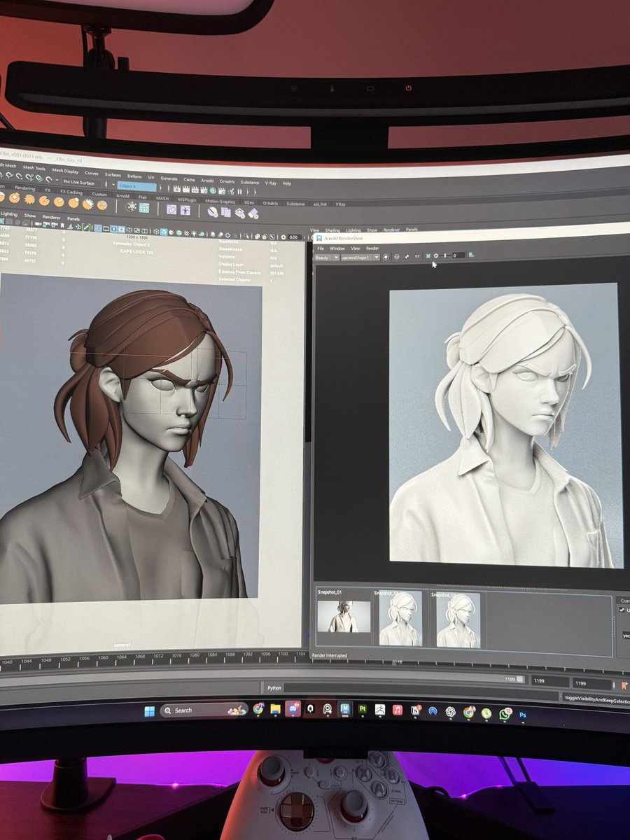Click the No Live Surface field

[x=81, y=183]
